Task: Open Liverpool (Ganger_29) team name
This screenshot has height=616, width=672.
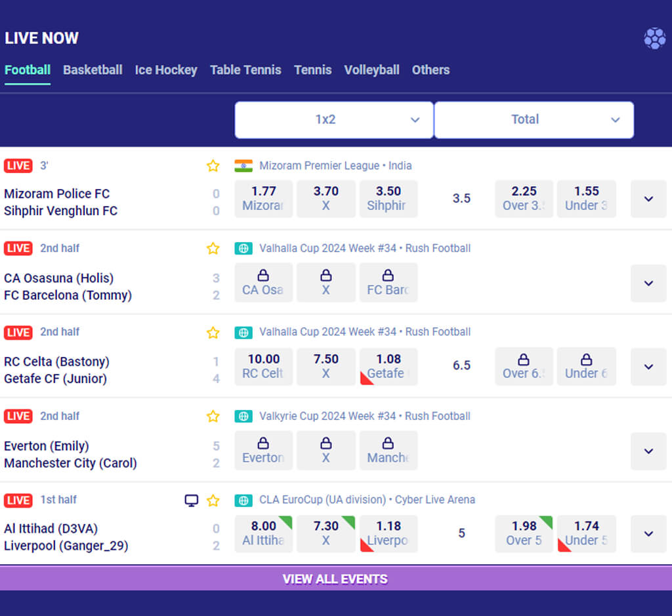Action: pos(66,546)
